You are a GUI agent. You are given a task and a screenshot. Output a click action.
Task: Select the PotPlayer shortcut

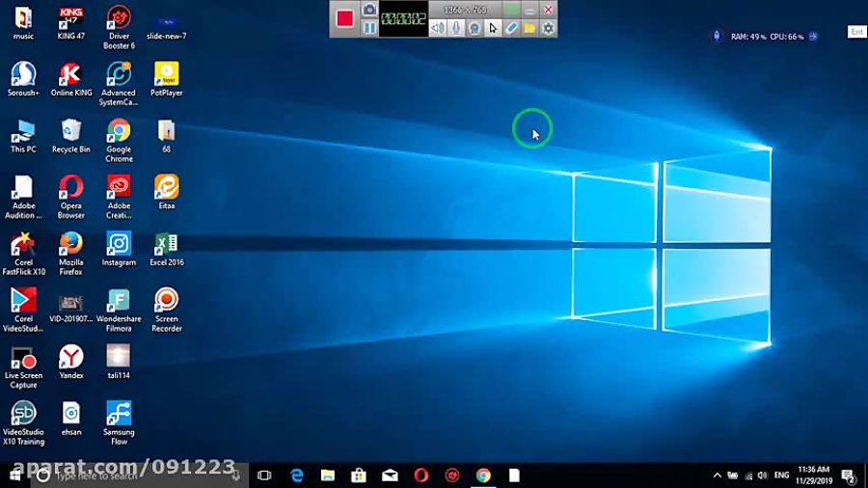(167, 80)
